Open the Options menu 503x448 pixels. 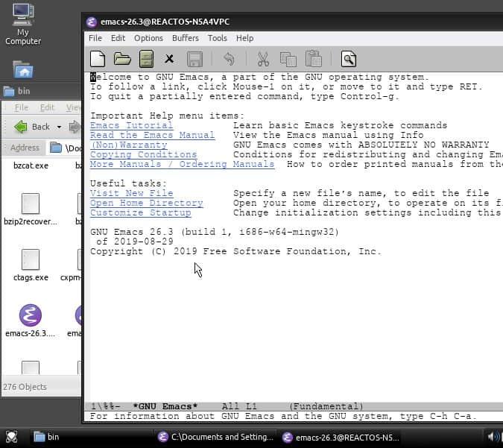[x=148, y=38]
